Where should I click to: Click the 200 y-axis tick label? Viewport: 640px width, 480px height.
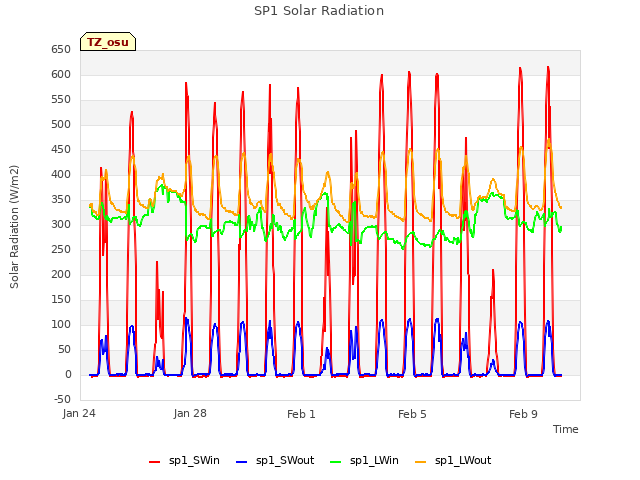[61, 274]
